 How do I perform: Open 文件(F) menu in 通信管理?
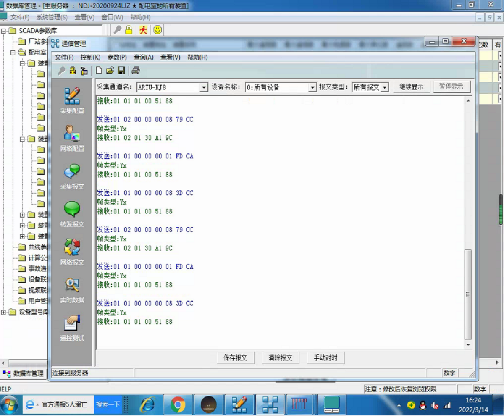64,57
